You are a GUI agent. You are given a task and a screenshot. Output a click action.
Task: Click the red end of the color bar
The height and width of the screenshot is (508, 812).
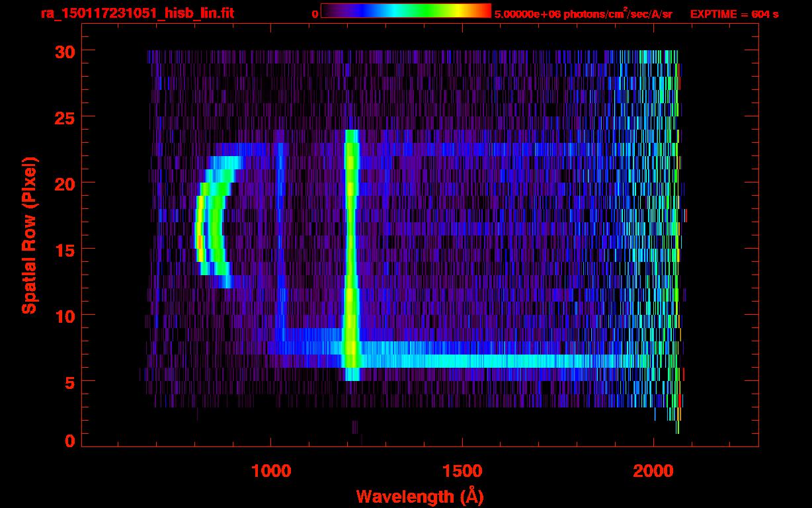click(484, 11)
